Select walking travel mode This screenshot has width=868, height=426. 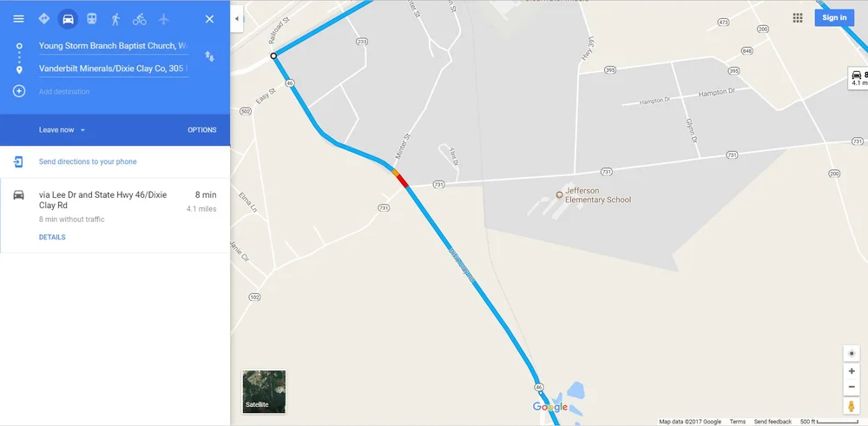tap(115, 19)
